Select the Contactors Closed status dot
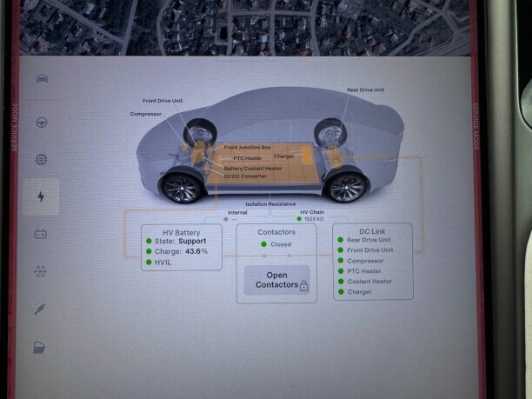 coord(263,244)
